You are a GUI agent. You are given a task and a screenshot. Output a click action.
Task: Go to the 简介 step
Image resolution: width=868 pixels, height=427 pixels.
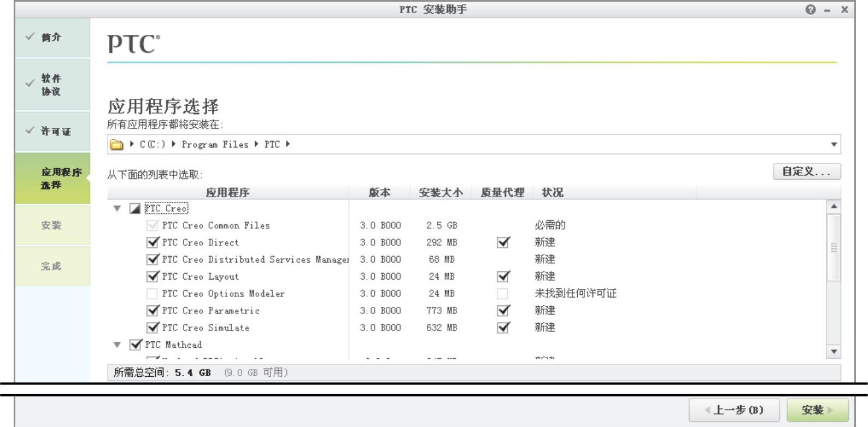(51, 37)
